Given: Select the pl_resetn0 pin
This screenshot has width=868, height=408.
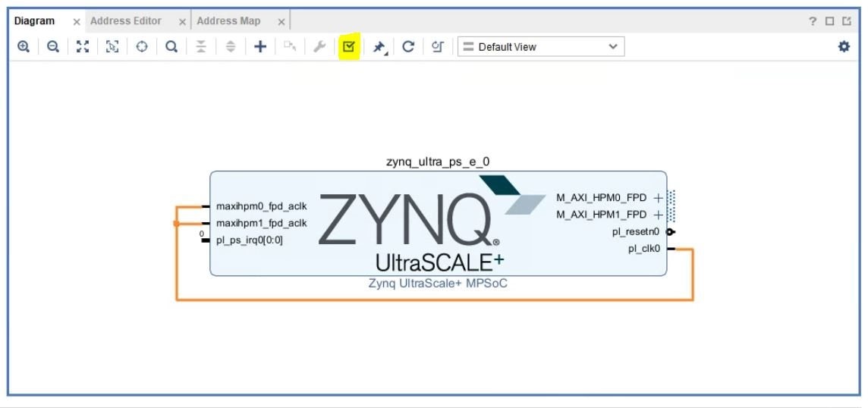Looking at the screenshot, I should pyautogui.click(x=636, y=232).
